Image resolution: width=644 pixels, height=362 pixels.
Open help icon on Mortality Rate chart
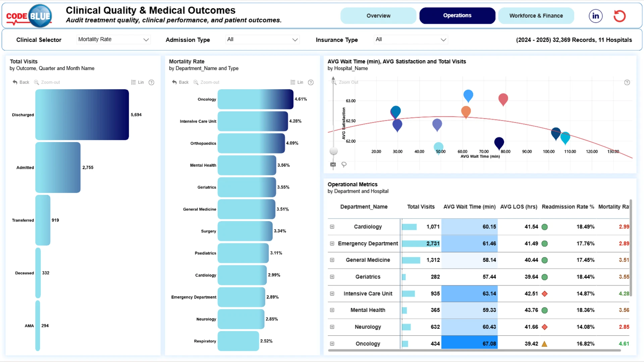[x=311, y=82]
